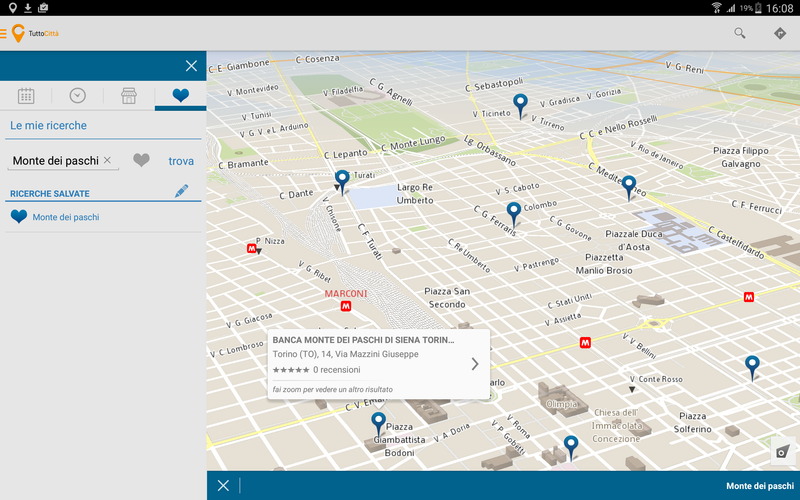Select the favorites heart tab
The height and width of the screenshot is (500, 800).
click(181, 95)
